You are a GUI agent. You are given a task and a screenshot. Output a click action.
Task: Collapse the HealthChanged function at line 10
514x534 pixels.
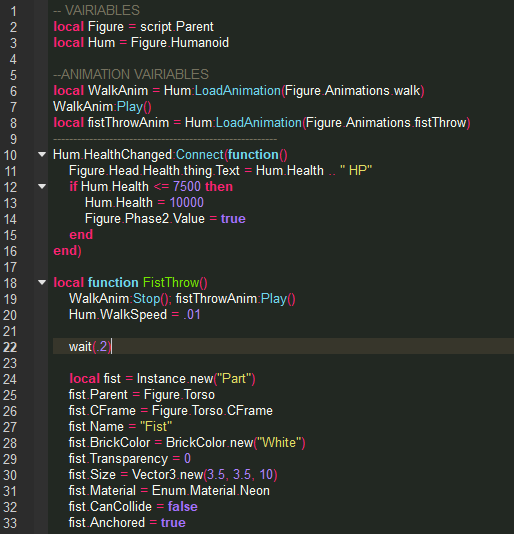coord(42,155)
